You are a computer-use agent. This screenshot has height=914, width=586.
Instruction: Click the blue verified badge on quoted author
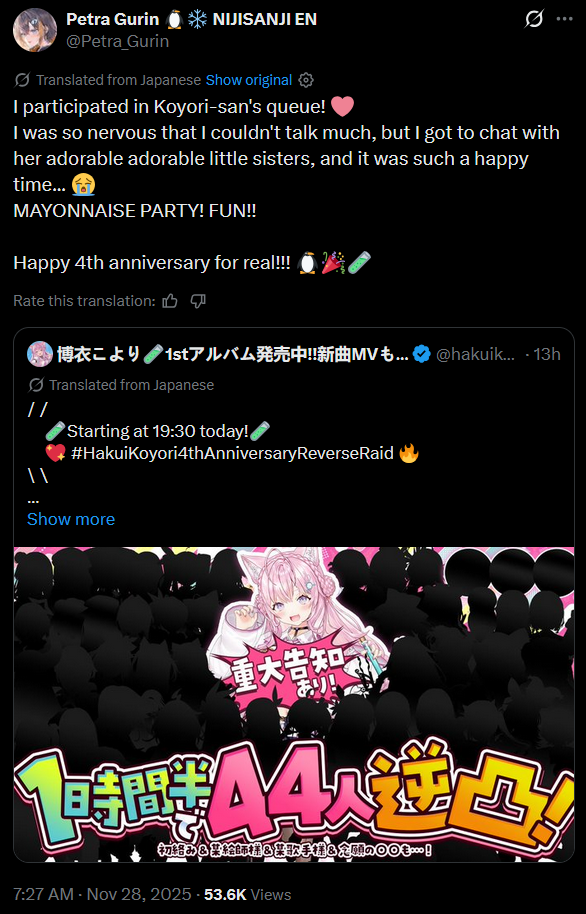(x=421, y=354)
